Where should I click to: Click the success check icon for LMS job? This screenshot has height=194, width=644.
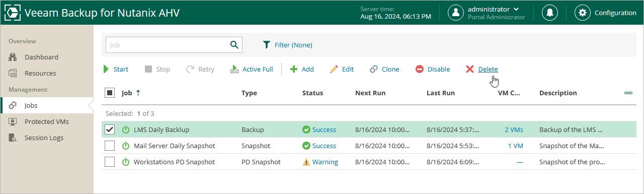[306, 130]
